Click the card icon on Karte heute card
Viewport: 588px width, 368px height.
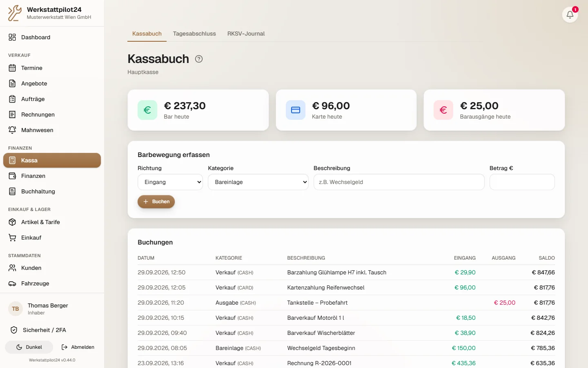tap(296, 110)
